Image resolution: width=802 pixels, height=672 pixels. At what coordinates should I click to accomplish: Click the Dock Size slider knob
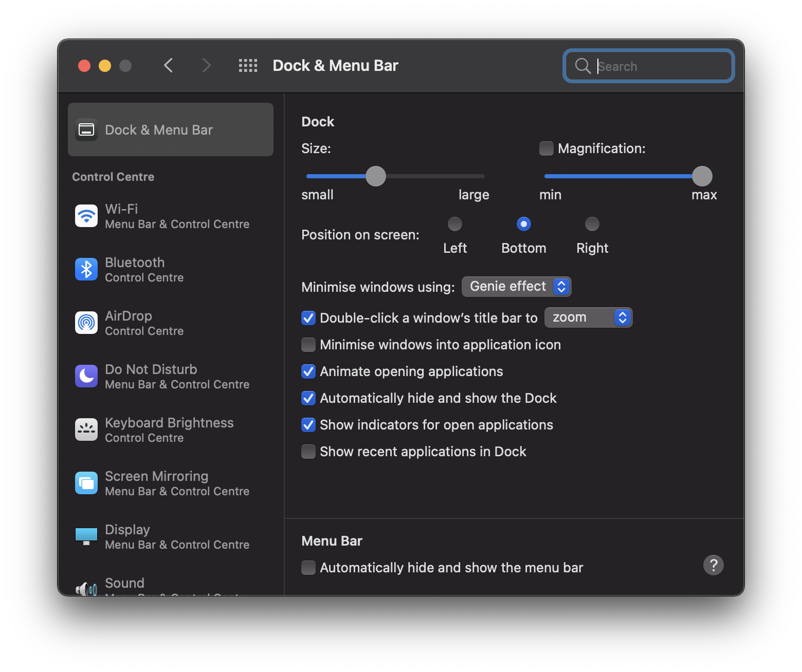[x=376, y=176]
